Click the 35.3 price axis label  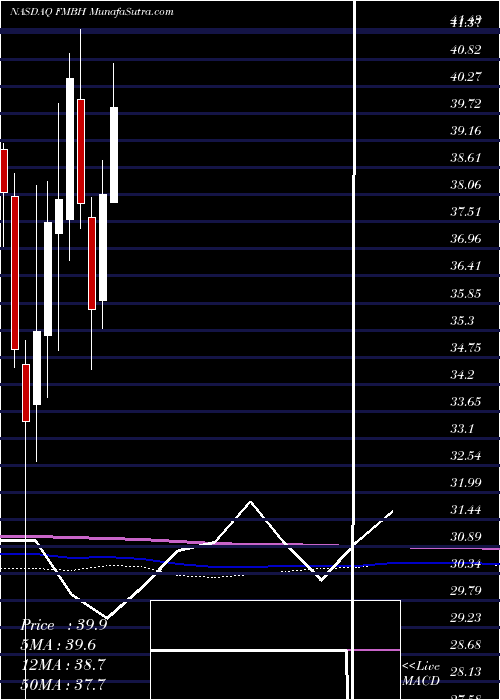[x=462, y=321]
